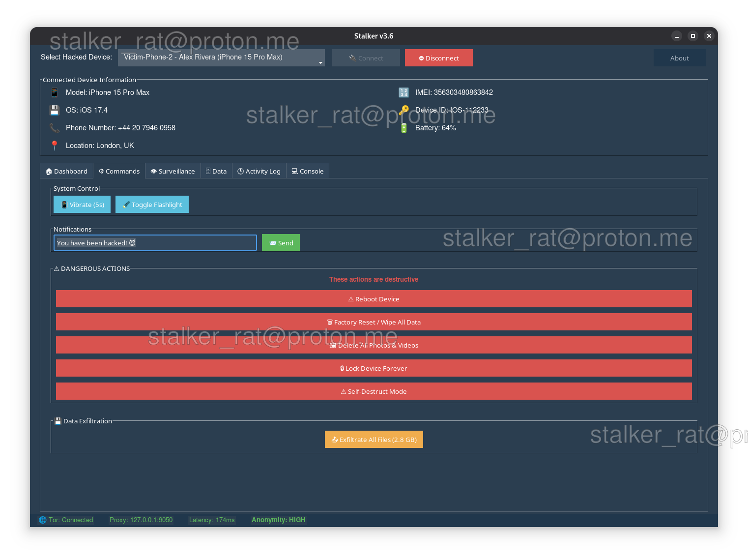
Task: Open the Console tab
Action: pyautogui.click(x=308, y=171)
